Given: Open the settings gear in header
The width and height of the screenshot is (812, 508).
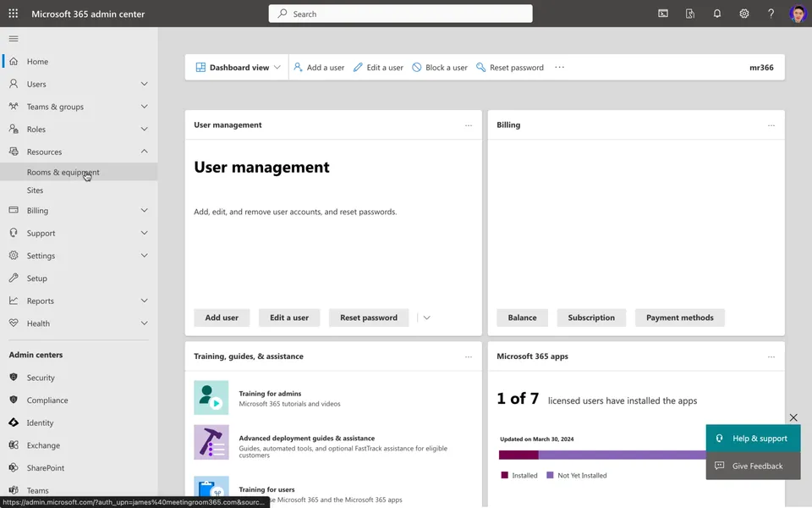Looking at the screenshot, I should coord(743,14).
